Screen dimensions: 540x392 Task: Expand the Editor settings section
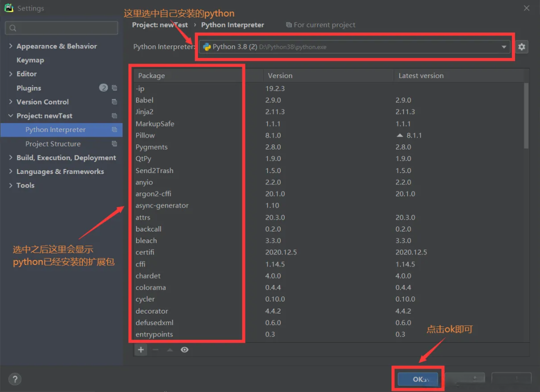pyautogui.click(x=10, y=73)
